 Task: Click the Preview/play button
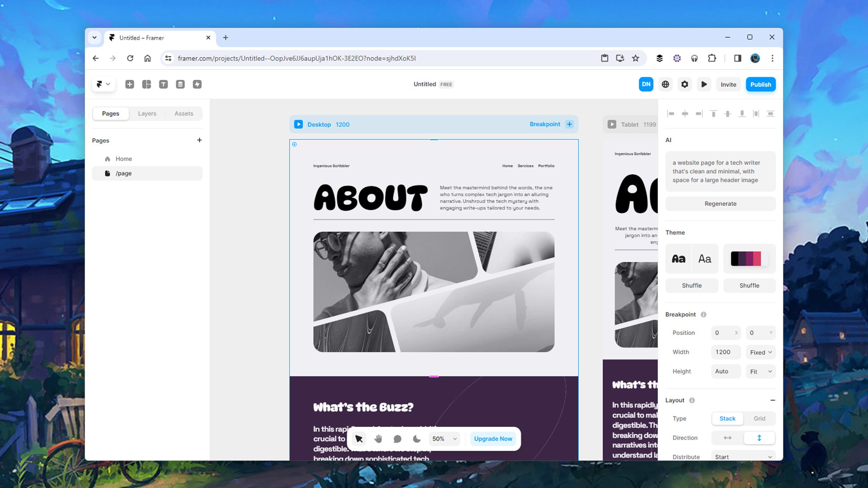click(x=704, y=84)
